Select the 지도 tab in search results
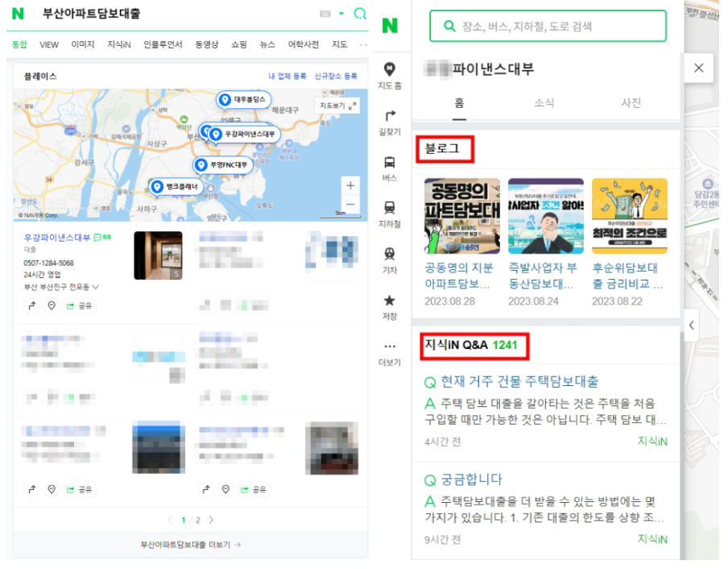The image size is (728, 569). 339,44
